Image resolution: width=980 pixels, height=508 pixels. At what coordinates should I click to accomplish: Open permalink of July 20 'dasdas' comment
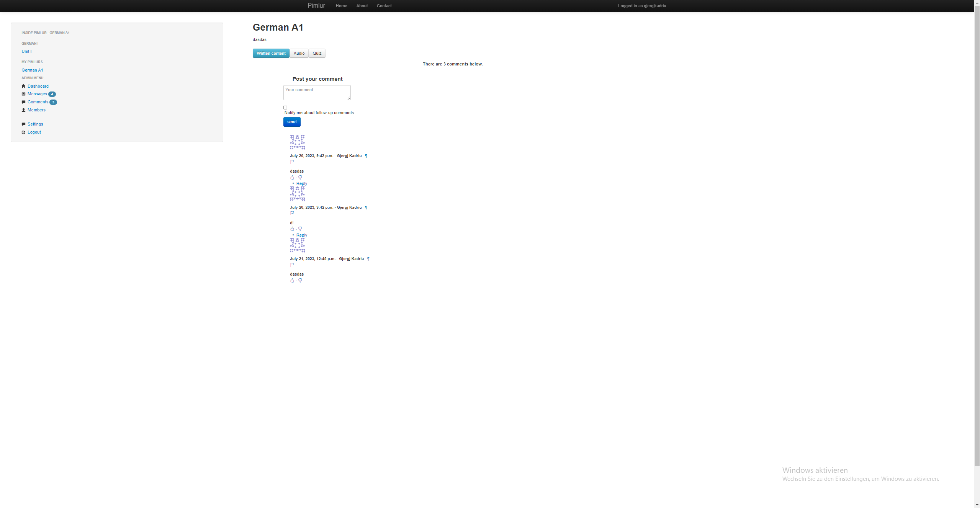(x=366, y=156)
